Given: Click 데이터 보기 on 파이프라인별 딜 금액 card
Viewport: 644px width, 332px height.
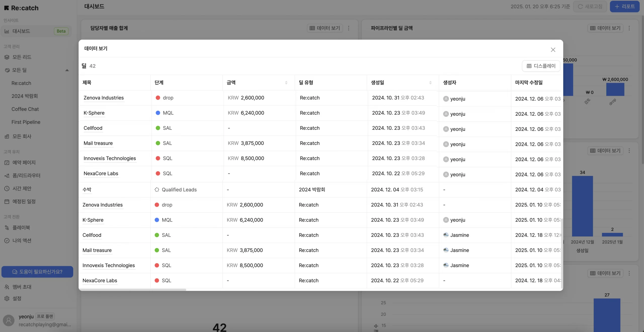Looking at the screenshot, I should [605, 28].
